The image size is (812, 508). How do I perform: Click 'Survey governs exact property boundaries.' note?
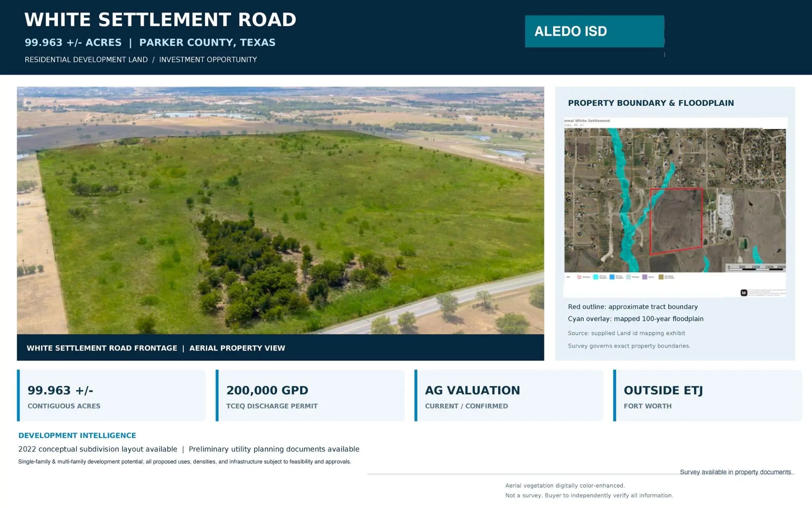point(629,346)
